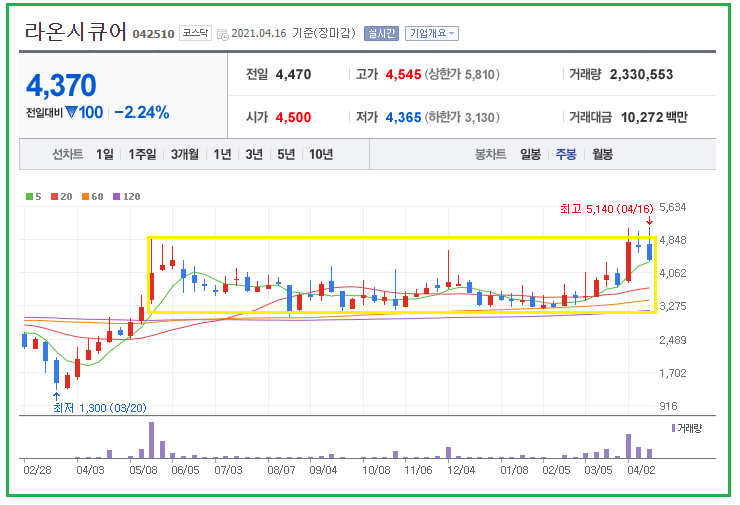The width and height of the screenshot is (740, 505).
Task: Switch to 주봉 weekly candle chart
Action: (x=566, y=154)
